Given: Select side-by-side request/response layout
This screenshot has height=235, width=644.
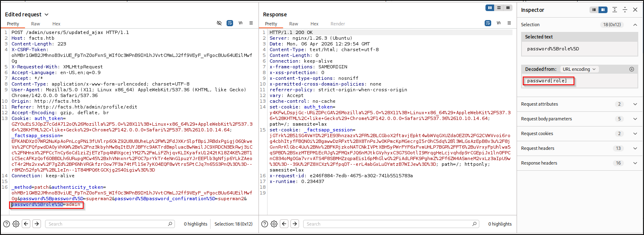Looking at the screenshot, I should 490,8.
